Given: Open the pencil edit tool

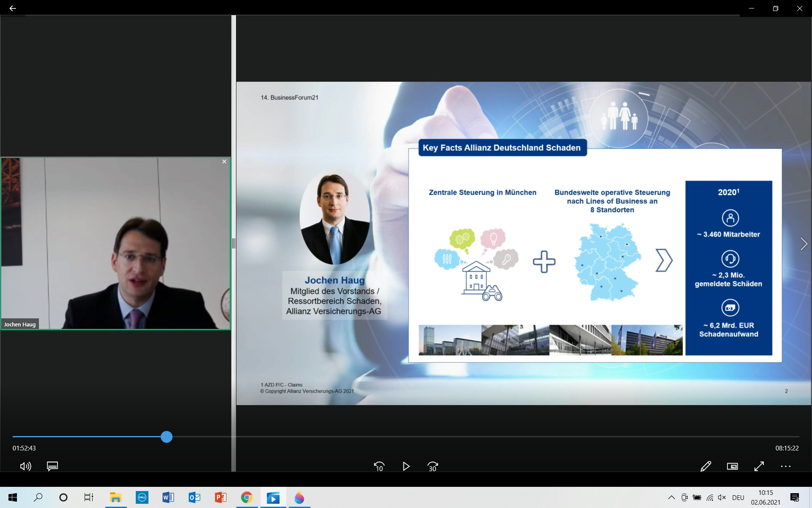Looking at the screenshot, I should [x=705, y=466].
